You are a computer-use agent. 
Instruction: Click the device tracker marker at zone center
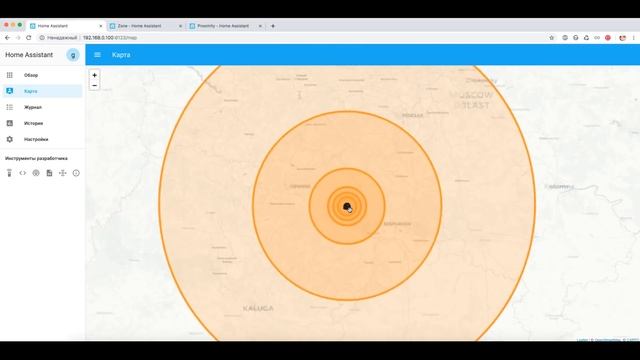point(347,207)
